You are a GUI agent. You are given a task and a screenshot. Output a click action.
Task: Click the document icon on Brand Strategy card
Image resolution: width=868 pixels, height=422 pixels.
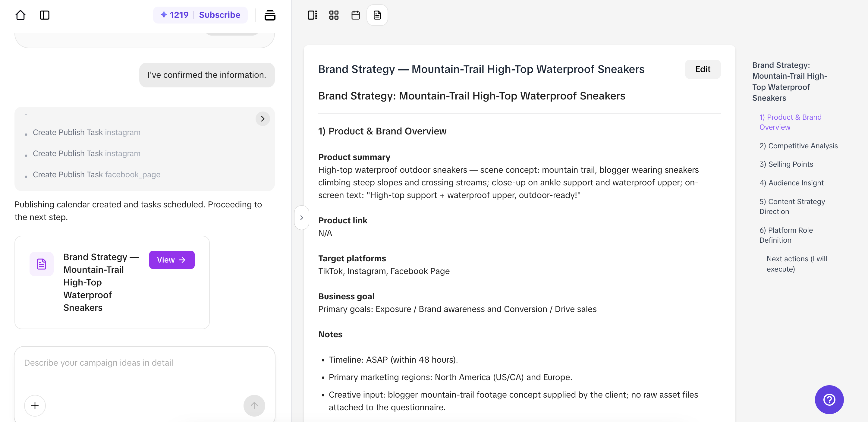coord(41,264)
